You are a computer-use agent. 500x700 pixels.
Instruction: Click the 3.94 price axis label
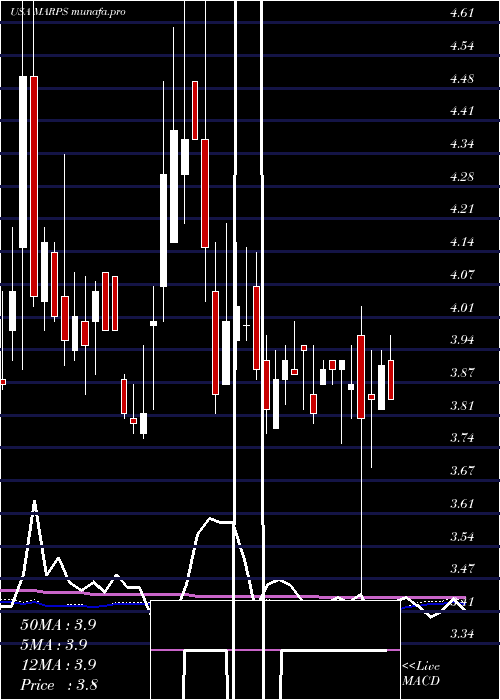pos(462,340)
